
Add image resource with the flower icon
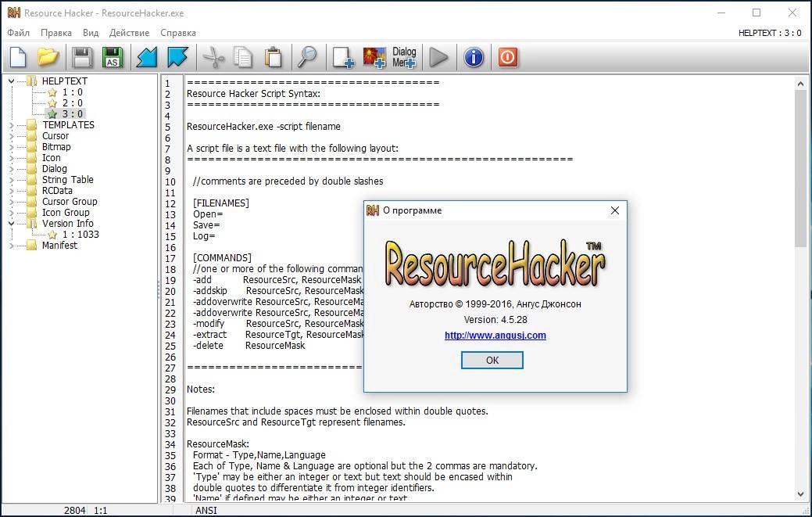[374, 57]
